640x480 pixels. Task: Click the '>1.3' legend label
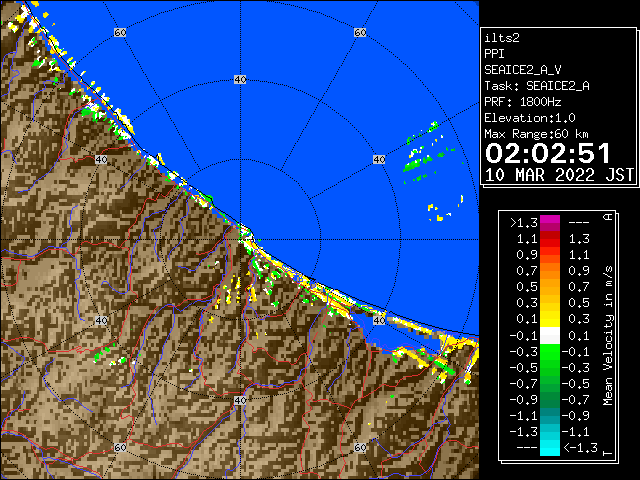point(524,223)
